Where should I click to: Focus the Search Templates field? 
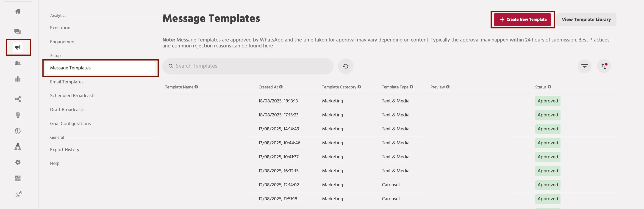248,66
